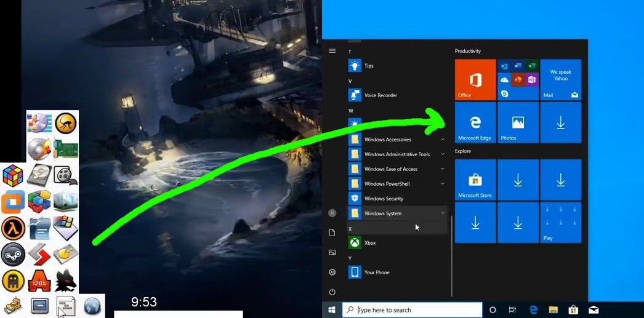Click the Steam logo icon
Screen dimensions: 644x318
pos(13,255)
